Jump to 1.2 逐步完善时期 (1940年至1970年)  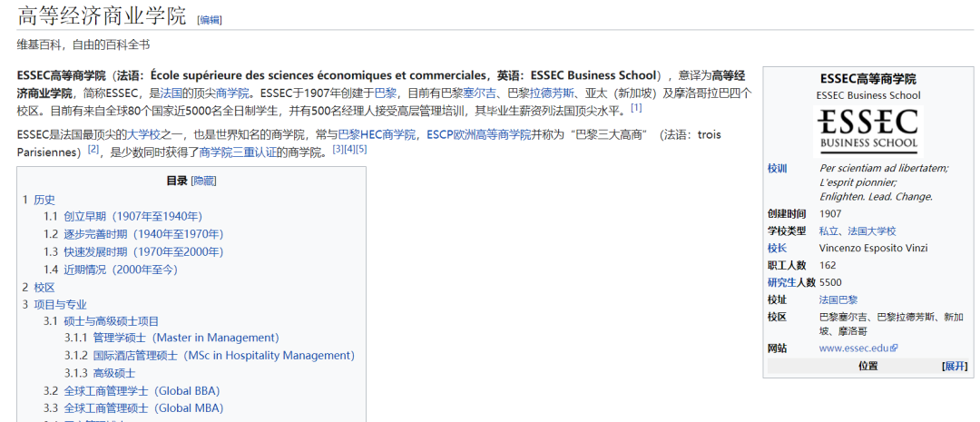click(x=133, y=234)
